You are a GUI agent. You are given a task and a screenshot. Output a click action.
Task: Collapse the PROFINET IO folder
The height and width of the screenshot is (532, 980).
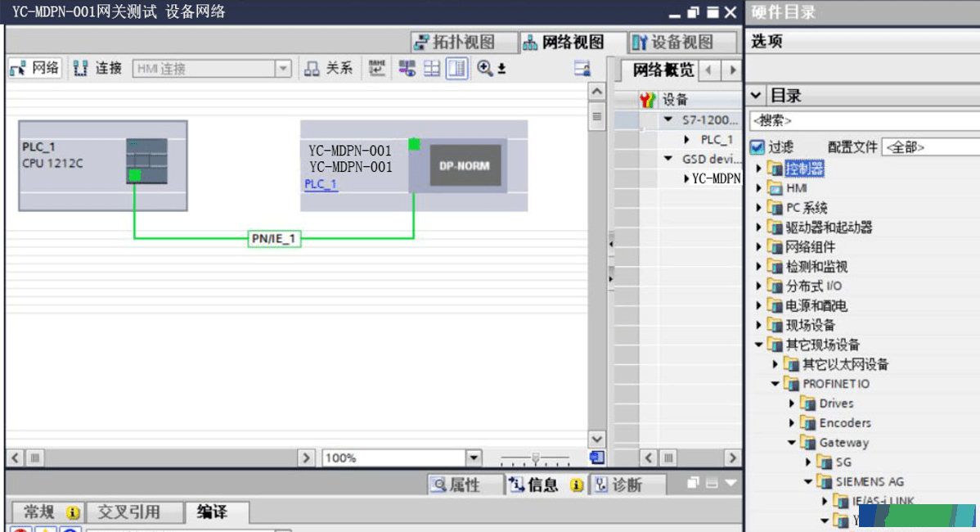(775, 383)
